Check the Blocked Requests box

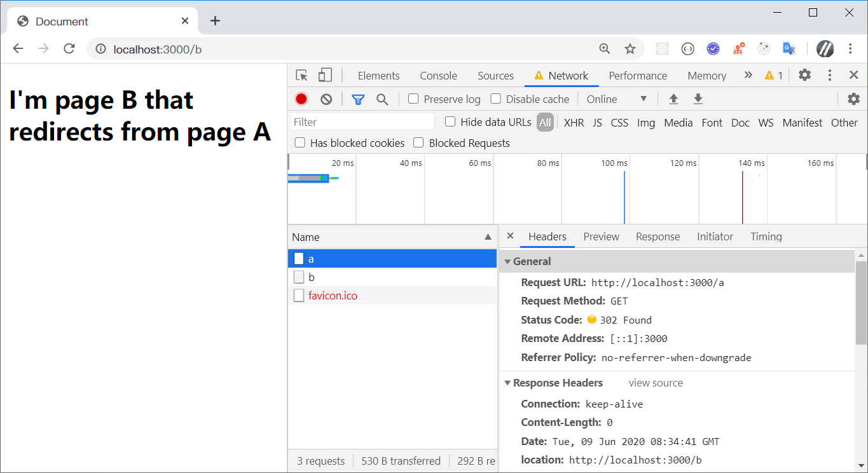(418, 143)
